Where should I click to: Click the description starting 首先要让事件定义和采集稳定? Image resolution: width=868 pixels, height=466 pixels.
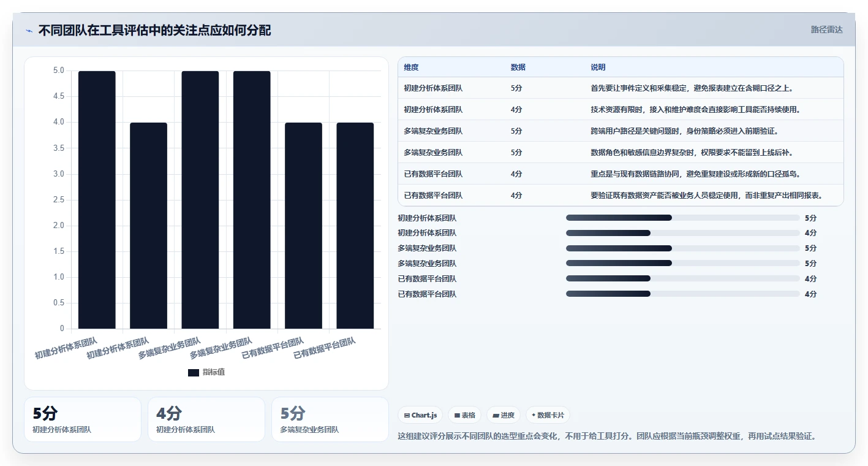[x=692, y=88]
